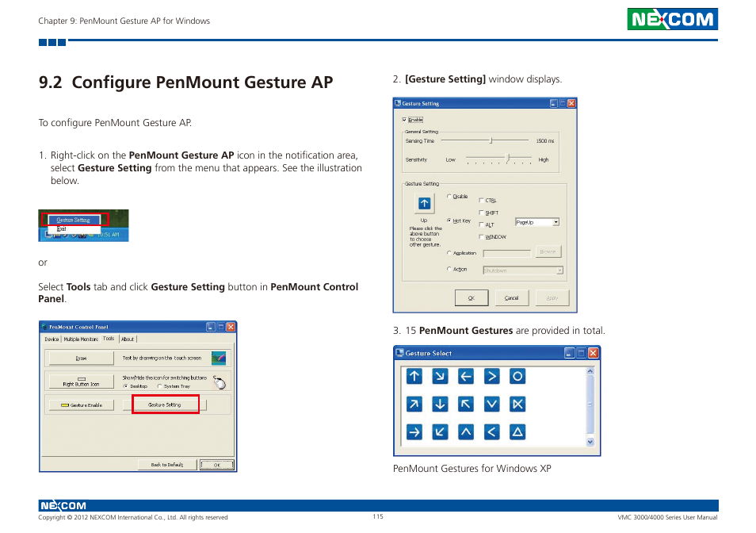Viewport: 756px width, 533px height.
Task: Toggle the Enable checkbox in Gesture Setting
Action: pyautogui.click(x=404, y=120)
